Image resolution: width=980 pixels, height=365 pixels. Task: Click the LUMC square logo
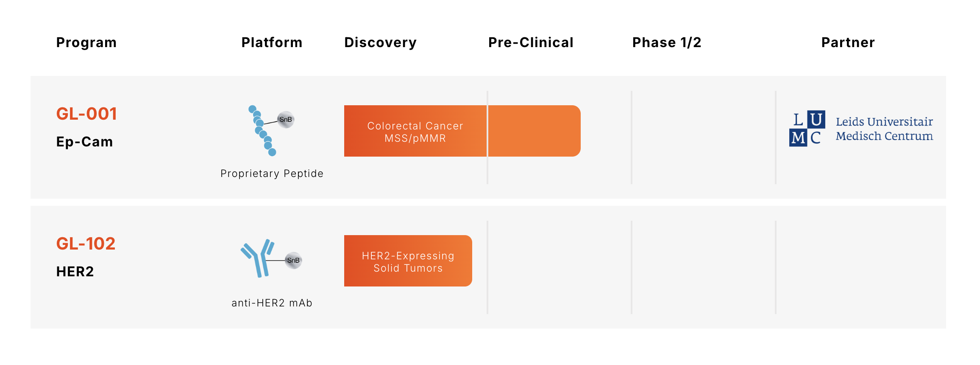tap(807, 129)
